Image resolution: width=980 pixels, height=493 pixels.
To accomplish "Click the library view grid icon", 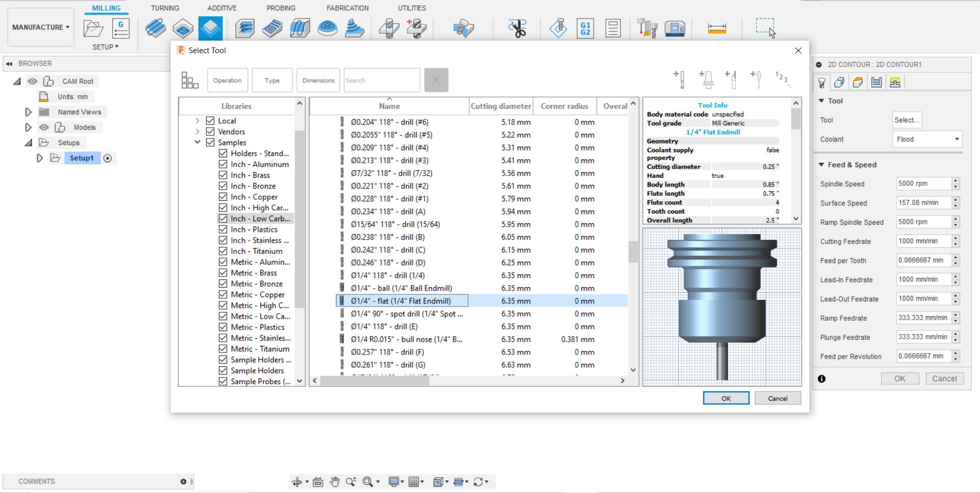I will coord(189,80).
